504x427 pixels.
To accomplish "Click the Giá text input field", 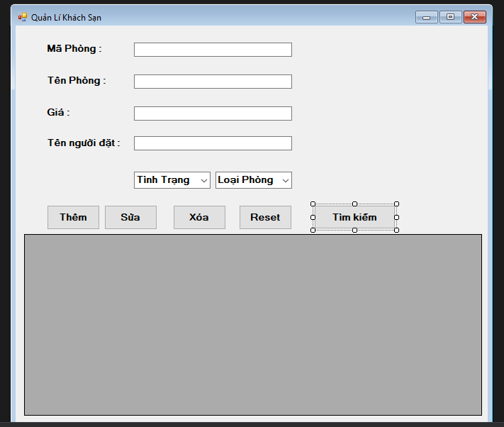I will coord(213,113).
